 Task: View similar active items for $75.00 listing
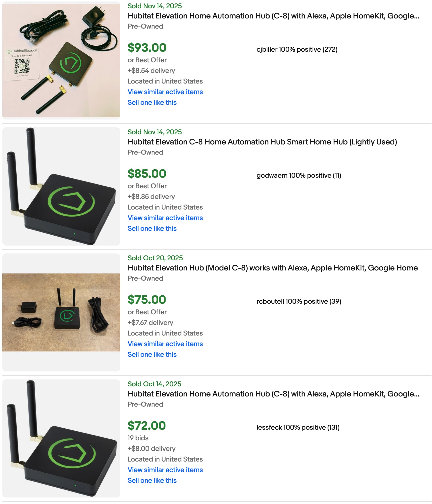(165, 344)
